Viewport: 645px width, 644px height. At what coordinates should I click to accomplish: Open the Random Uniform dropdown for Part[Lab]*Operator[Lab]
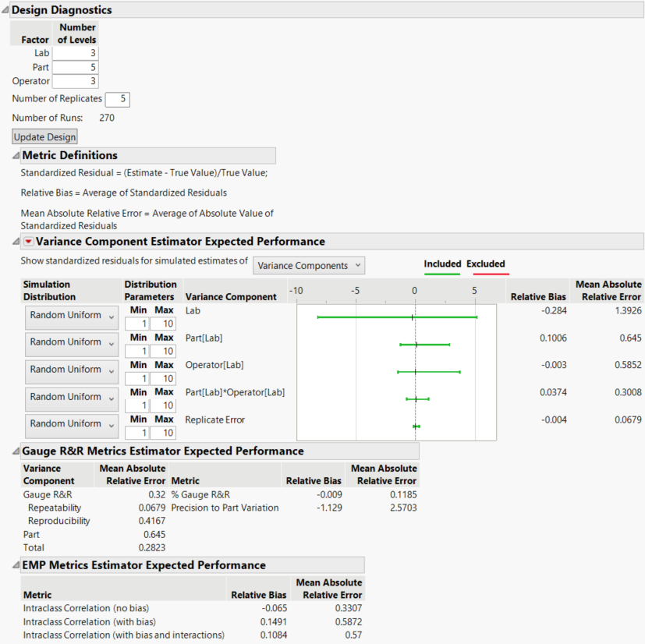point(71,398)
